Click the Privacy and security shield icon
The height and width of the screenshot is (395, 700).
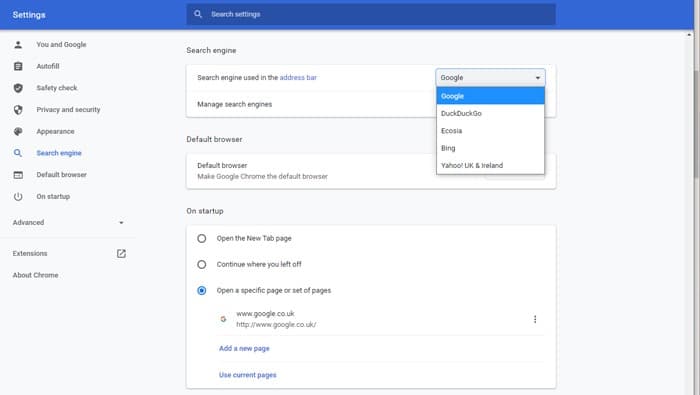(x=18, y=110)
